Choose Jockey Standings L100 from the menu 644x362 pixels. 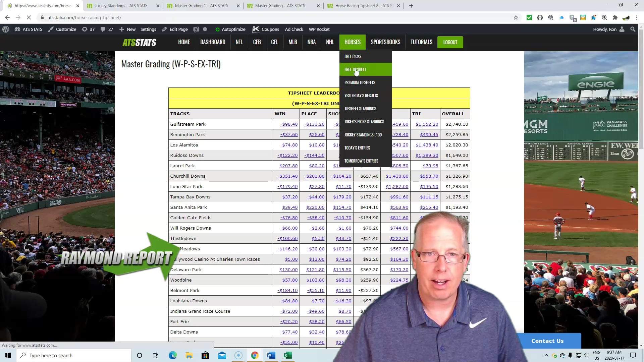(x=363, y=135)
